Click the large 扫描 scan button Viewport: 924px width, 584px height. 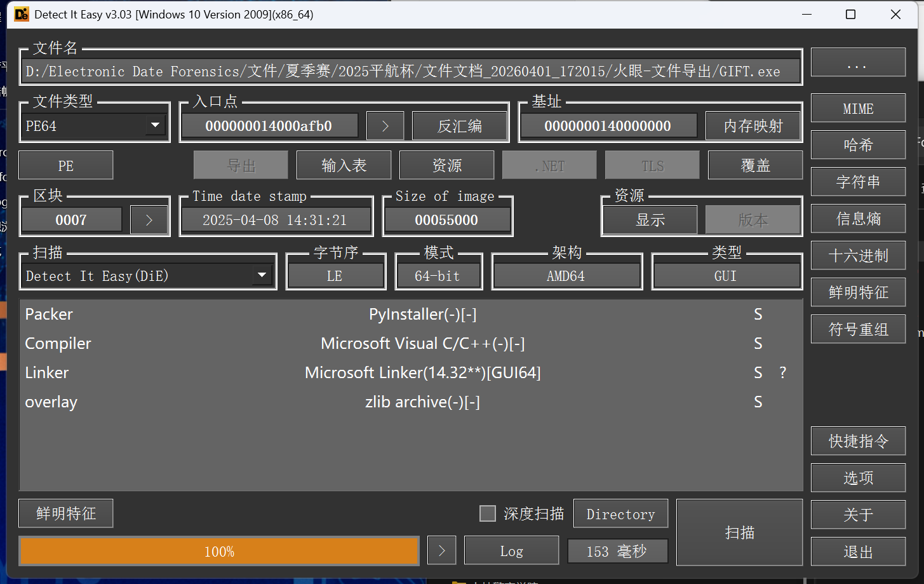(740, 533)
